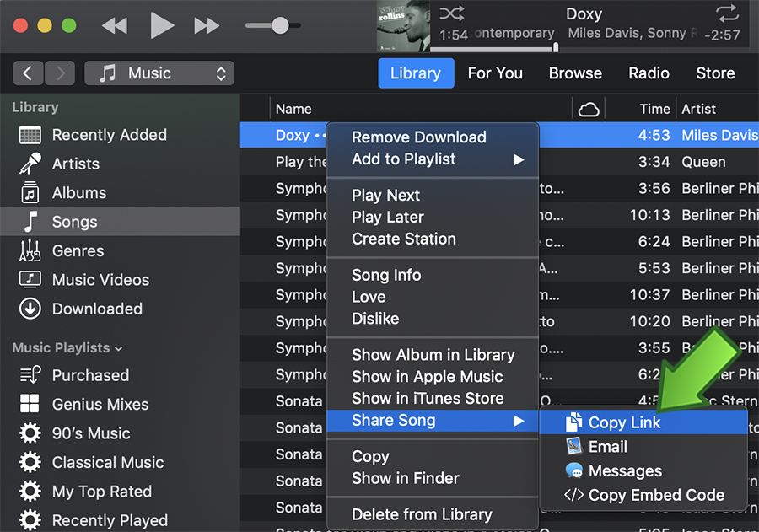Screen dimensions: 759x532
Task: Click the My Top Rated gear icon
Action: (x=30, y=491)
